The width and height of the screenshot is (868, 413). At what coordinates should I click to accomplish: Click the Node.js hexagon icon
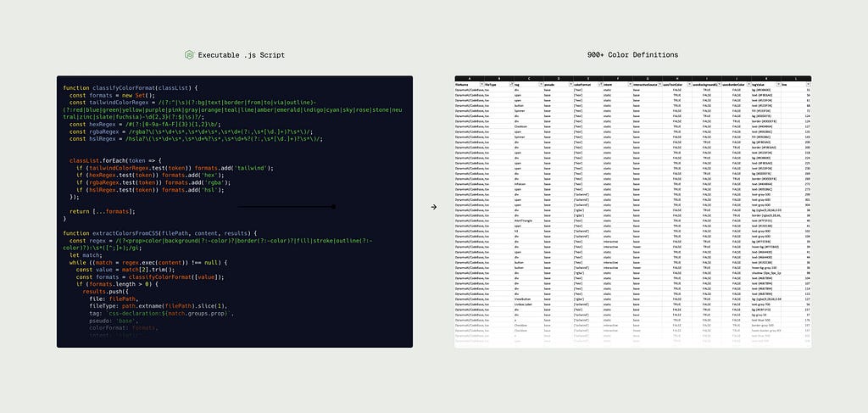(189, 55)
